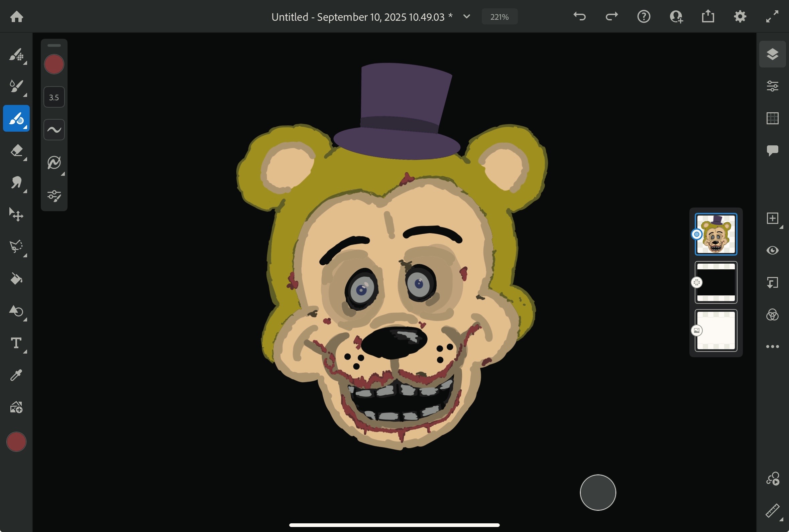The height and width of the screenshot is (532, 789).
Task: Tap the red brush color chip in options panel
Action: pos(54,64)
